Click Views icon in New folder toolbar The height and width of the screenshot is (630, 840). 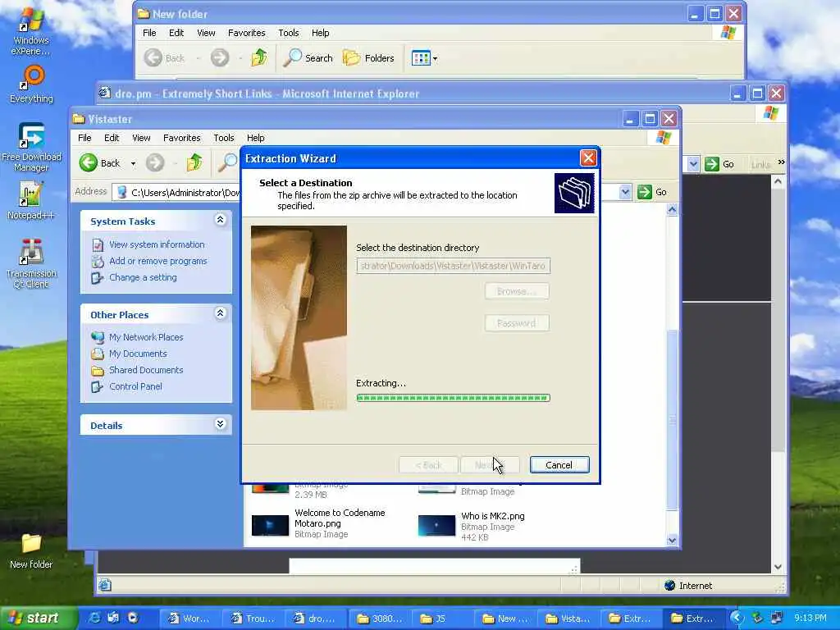(421, 58)
